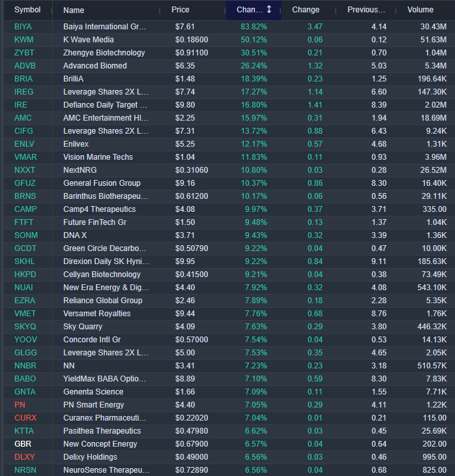Open the KWM ticker symbol
This screenshot has width=455, height=476.
click(x=24, y=40)
